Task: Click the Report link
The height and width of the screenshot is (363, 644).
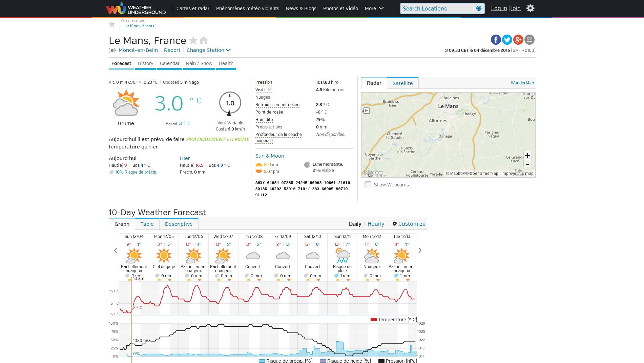Action: pos(172,50)
